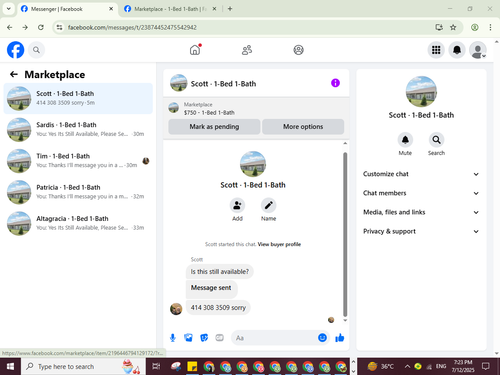Click the large Scott listing profile thumbnail
The image size is (500, 375).
pyautogui.click(x=421, y=92)
